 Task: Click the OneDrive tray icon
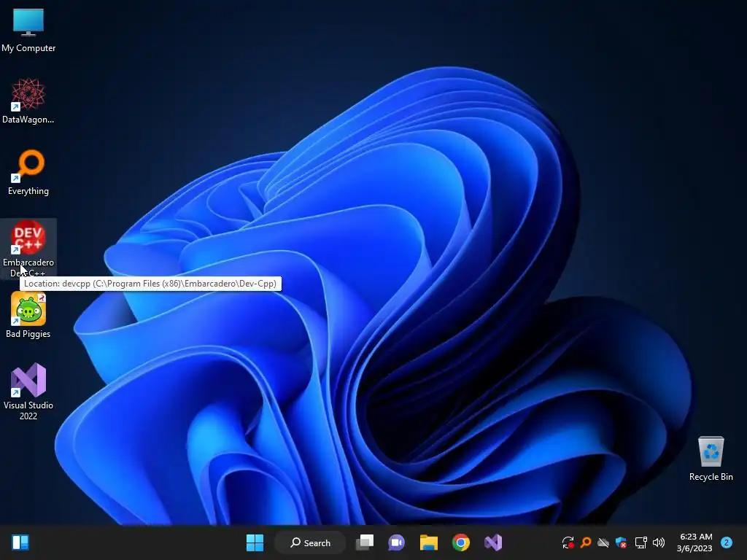(603, 542)
